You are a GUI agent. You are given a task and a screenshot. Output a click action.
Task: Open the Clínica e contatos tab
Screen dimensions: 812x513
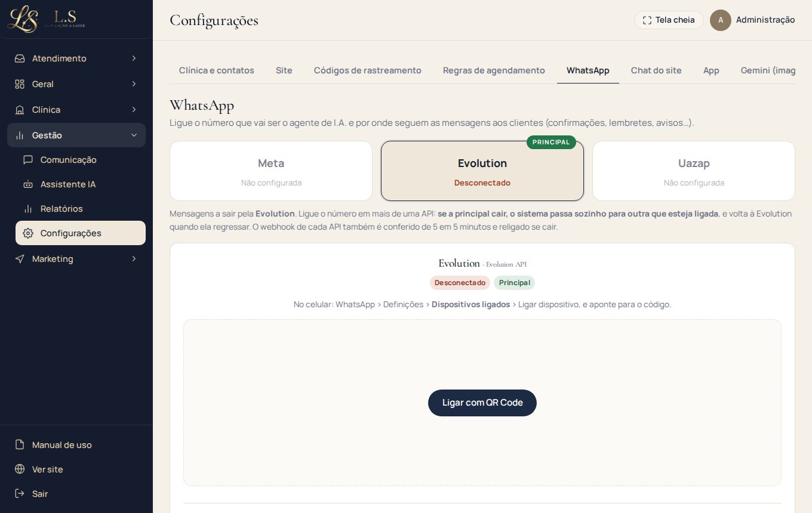(x=217, y=70)
